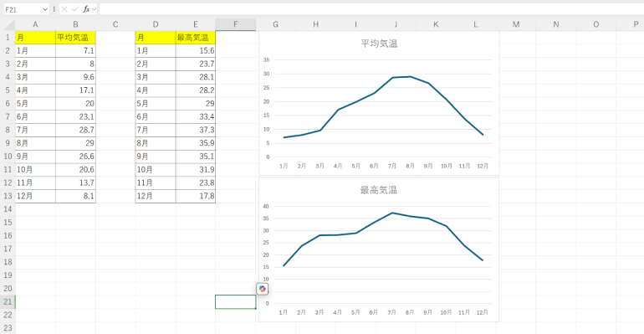Select cell with value 35.9

point(196,143)
